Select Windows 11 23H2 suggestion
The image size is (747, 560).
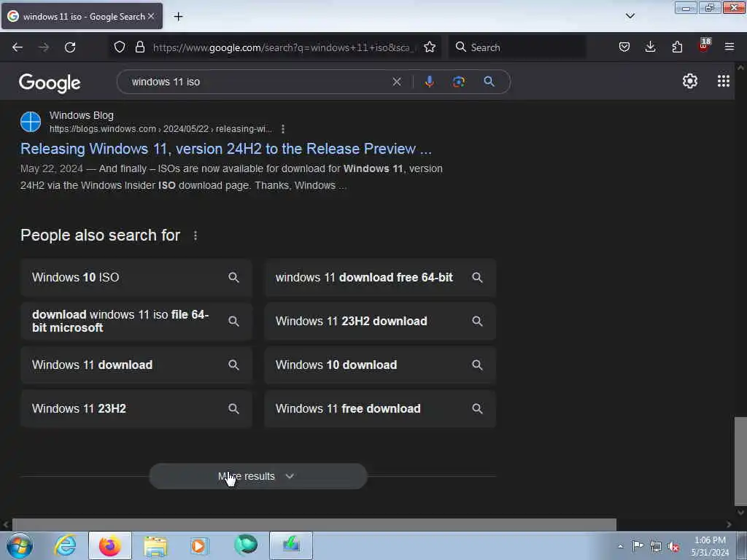click(x=136, y=409)
